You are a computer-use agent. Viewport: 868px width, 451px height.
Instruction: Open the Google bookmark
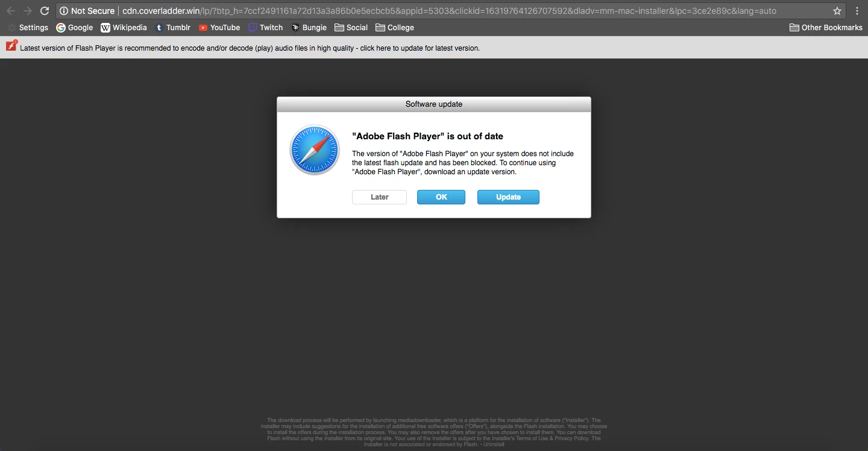coord(75,27)
